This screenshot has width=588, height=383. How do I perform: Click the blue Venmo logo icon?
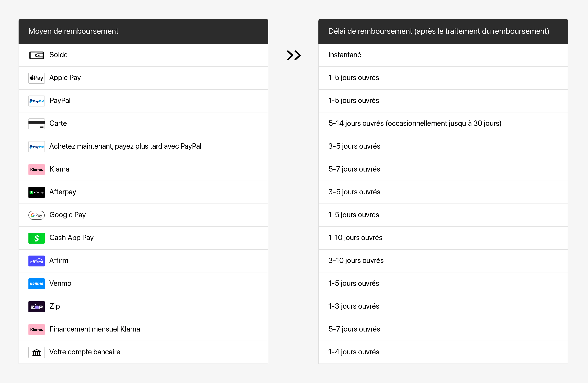(x=36, y=284)
